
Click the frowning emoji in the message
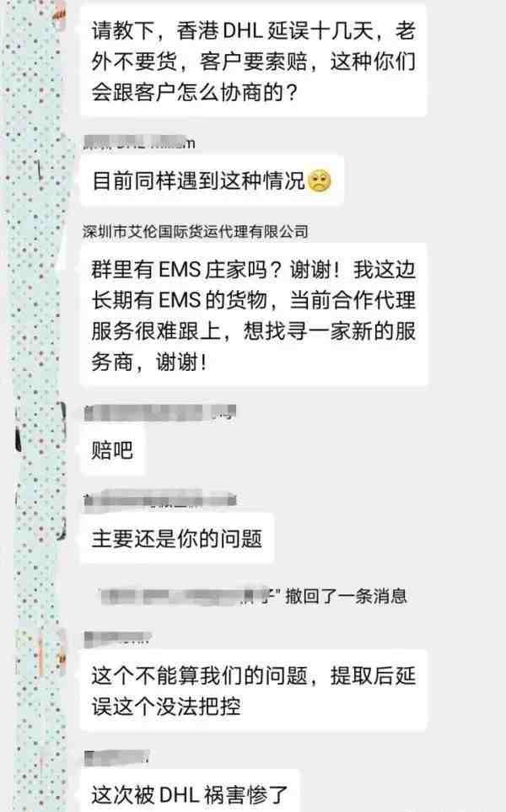(x=319, y=181)
